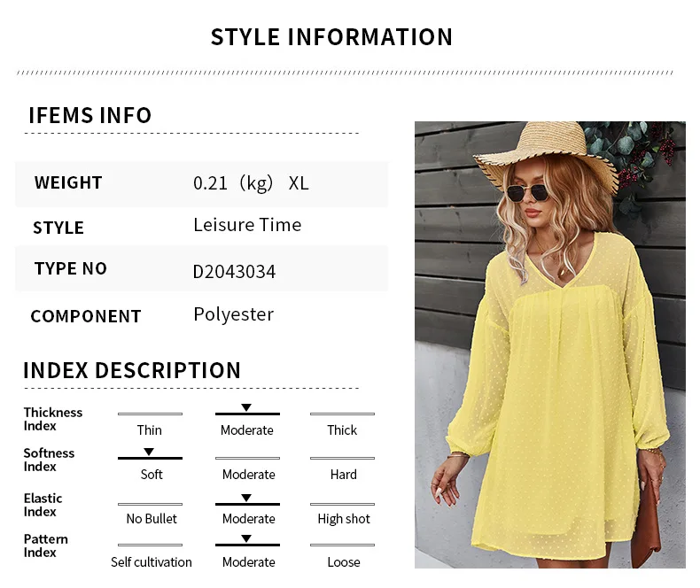This screenshot has height=588, width=700.
Task: Select Moderate in the Pattern Index row
Action: [249, 562]
